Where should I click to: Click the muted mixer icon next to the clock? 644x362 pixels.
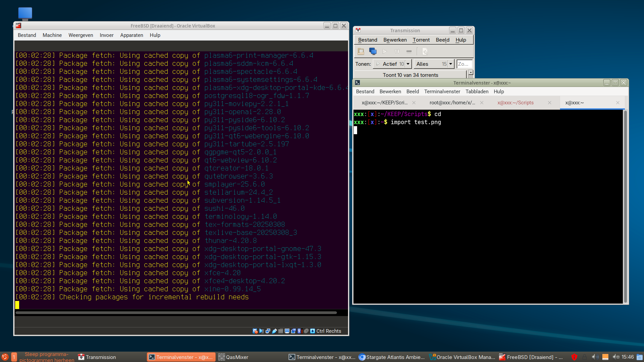click(x=616, y=357)
